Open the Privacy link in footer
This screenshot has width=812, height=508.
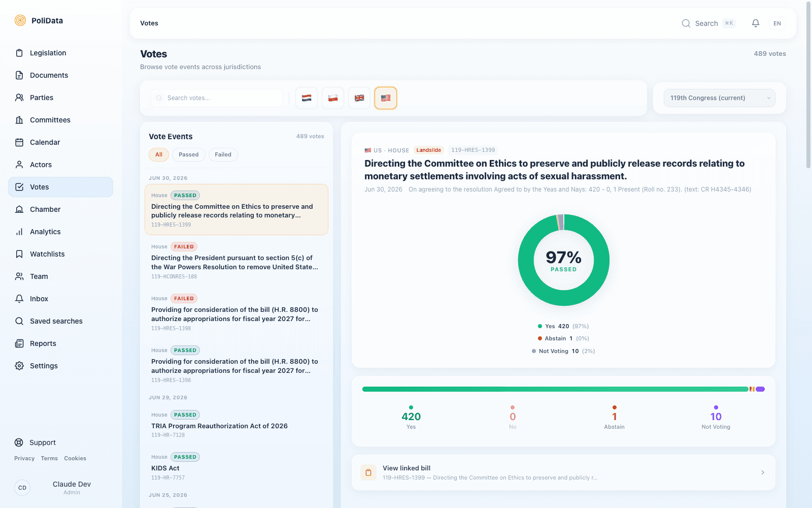(24, 458)
